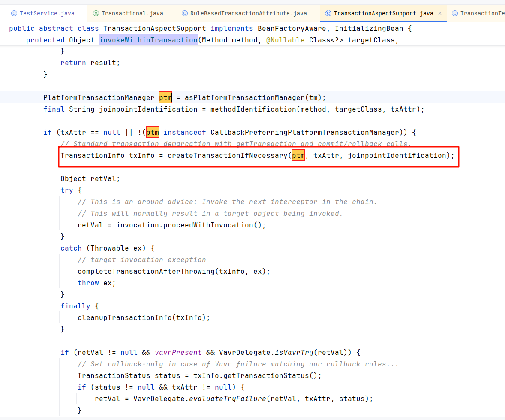Viewport: 505px width, 420px height.
Task: Click the Transactional.java annotation icon
Action: 96,14
